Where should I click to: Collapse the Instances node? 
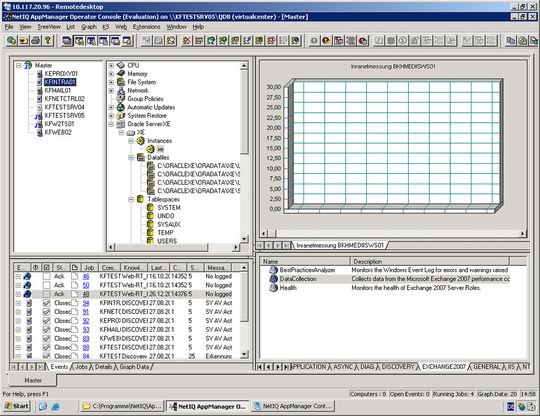131,141
